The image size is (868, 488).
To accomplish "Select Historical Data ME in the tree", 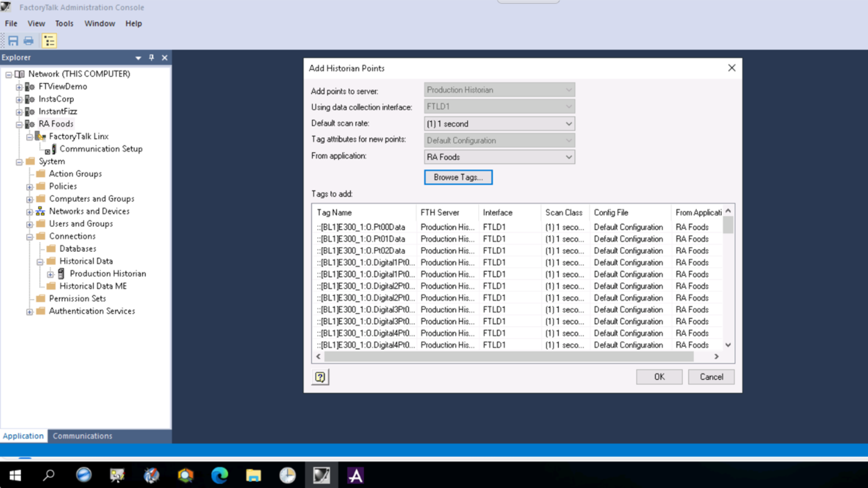I will coord(93,286).
